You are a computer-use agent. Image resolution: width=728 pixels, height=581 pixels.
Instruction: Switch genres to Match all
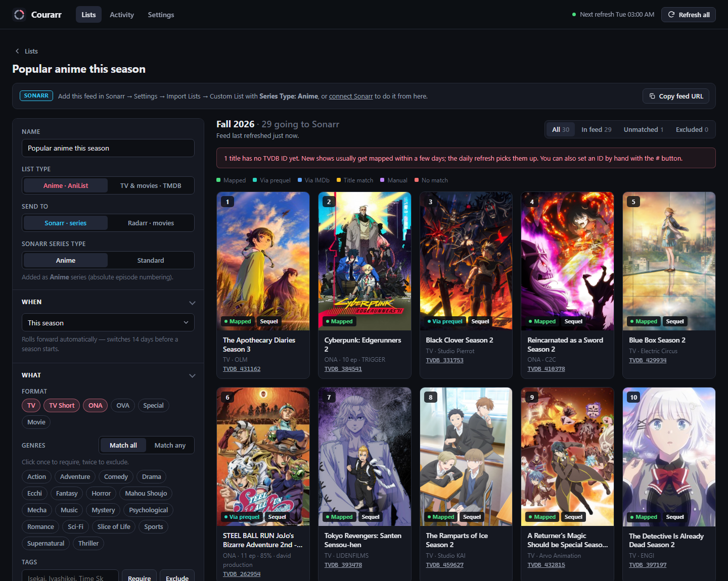click(123, 445)
